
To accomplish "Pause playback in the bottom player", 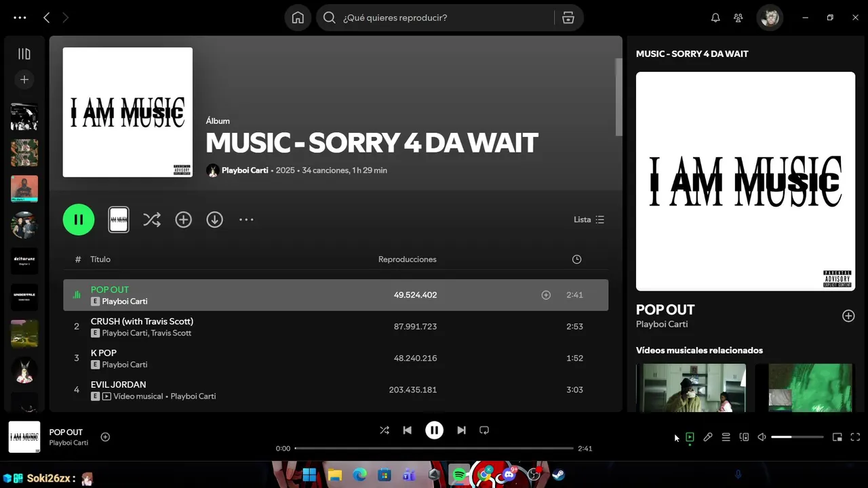I will click(434, 430).
